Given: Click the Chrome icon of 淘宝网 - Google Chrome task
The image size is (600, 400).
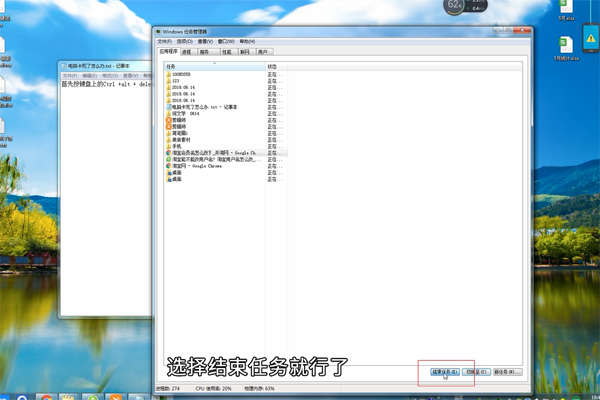Looking at the screenshot, I should (x=168, y=166).
